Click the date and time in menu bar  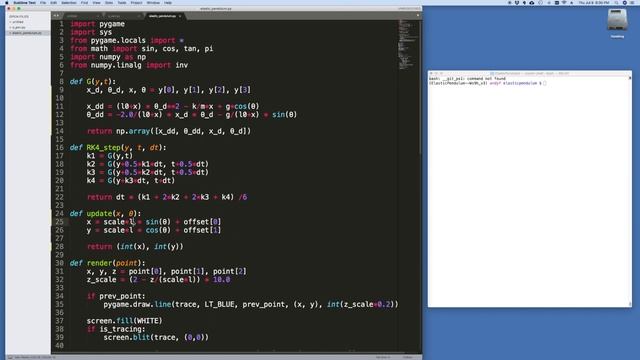[x=593, y=2]
